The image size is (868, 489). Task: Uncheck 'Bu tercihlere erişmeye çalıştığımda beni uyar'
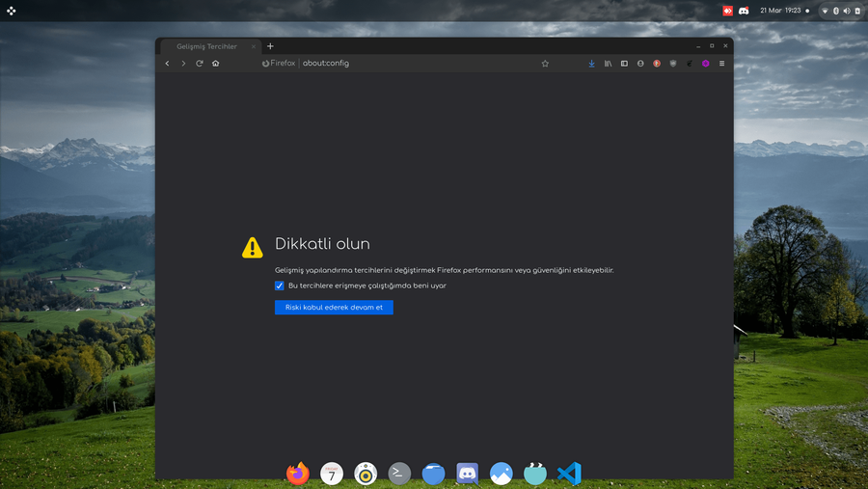(x=279, y=285)
